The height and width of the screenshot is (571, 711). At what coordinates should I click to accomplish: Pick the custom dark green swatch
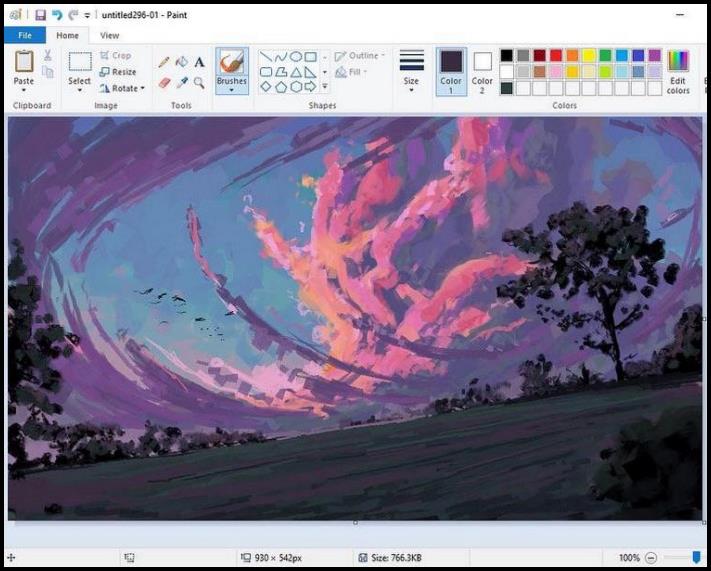(x=506, y=88)
